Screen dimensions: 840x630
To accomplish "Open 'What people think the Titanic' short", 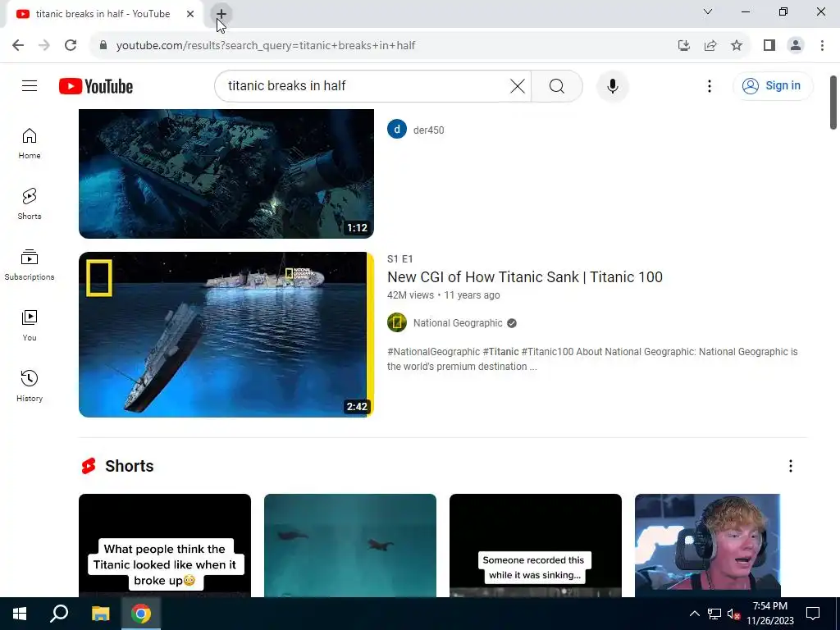I will point(164,546).
